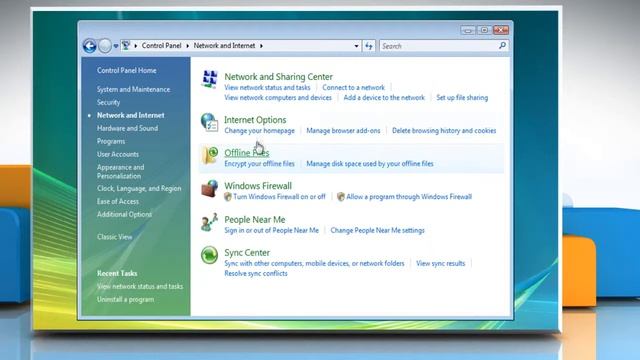
Task: Click shield icon beside Turn Windows Firewall
Action: (228, 197)
